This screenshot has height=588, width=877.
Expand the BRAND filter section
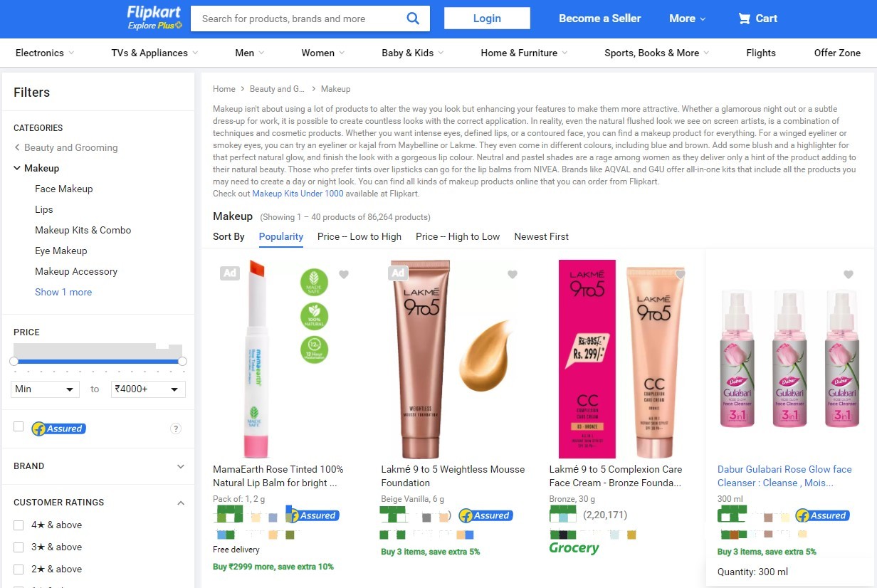98,466
